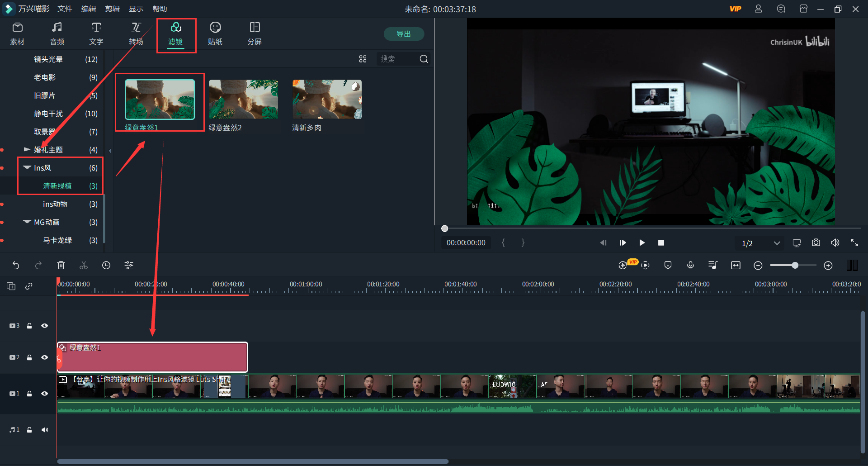Click the 导出 export button
The height and width of the screenshot is (466, 868).
click(x=403, y=34)
